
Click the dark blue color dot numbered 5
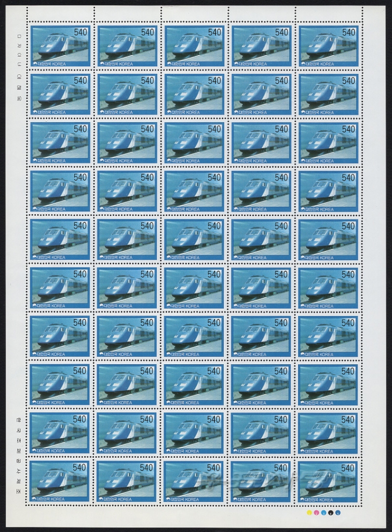click(338, 513)
